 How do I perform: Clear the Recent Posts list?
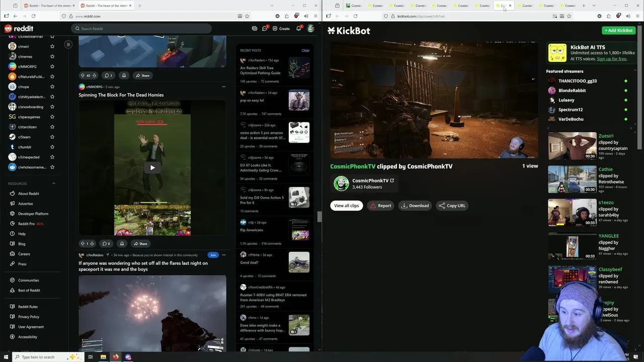305,50
